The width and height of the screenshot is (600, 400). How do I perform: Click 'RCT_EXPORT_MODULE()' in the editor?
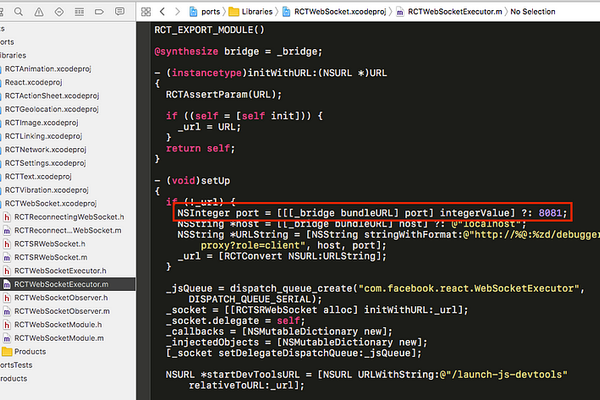click(209, 30)
